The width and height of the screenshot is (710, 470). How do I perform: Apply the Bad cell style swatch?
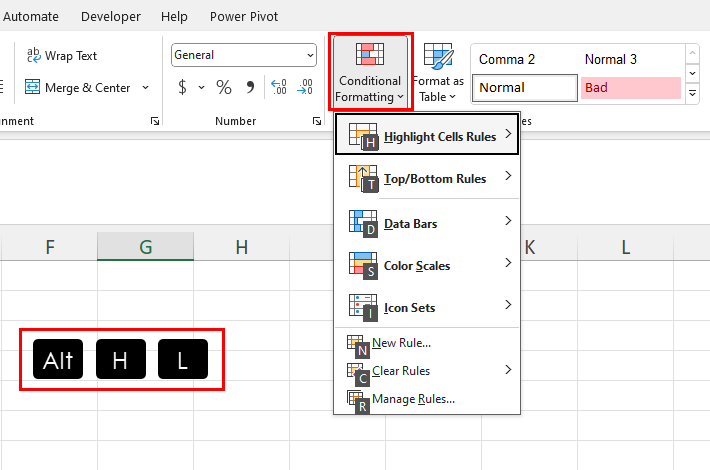[x=631, y=88]
